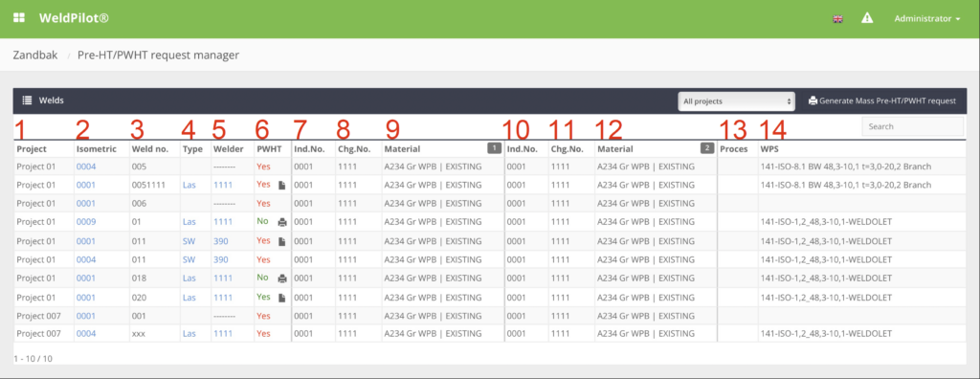Click Las type link in weld 0051111 row
The height and width of the screenshot is (379, 980).
(189, 185)
